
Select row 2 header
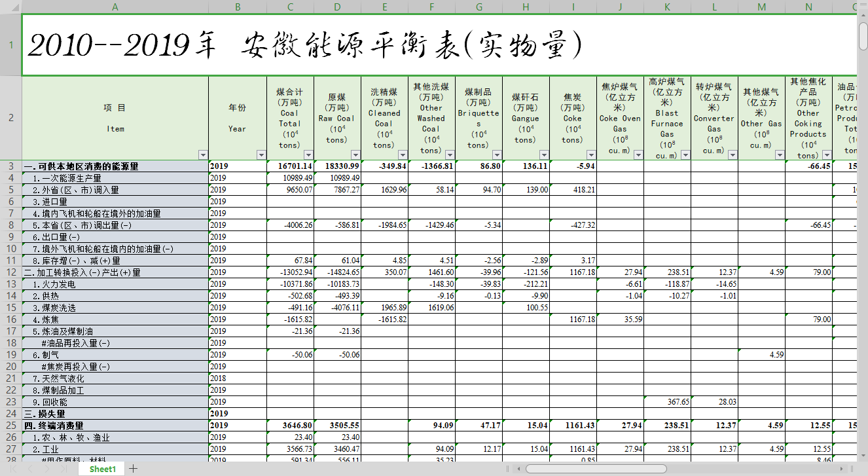[x=10, y=119]
